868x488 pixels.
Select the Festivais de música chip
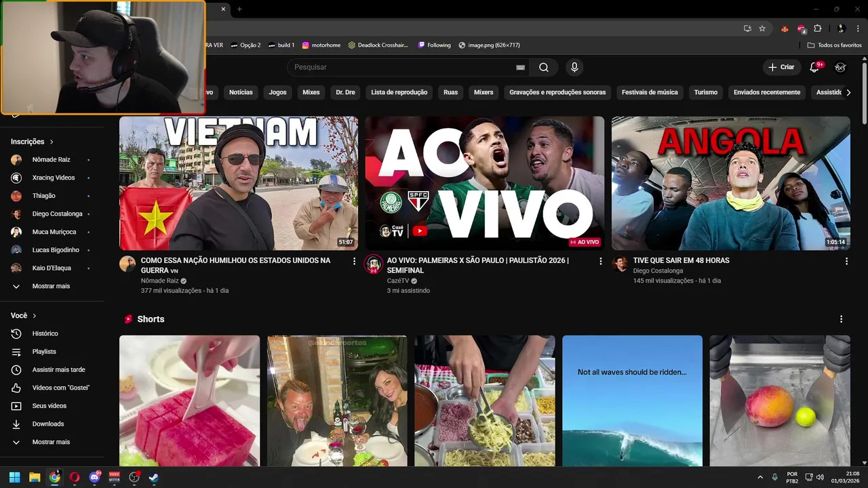pos(650,92)
